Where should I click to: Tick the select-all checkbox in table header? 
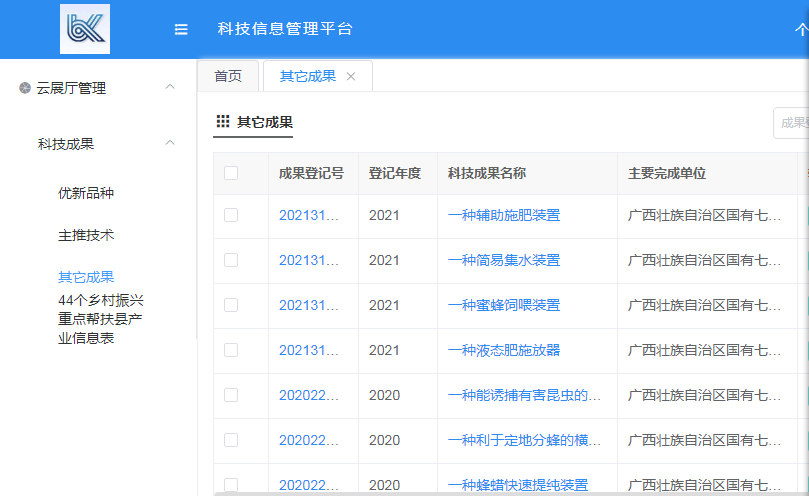tap(231, 173)
